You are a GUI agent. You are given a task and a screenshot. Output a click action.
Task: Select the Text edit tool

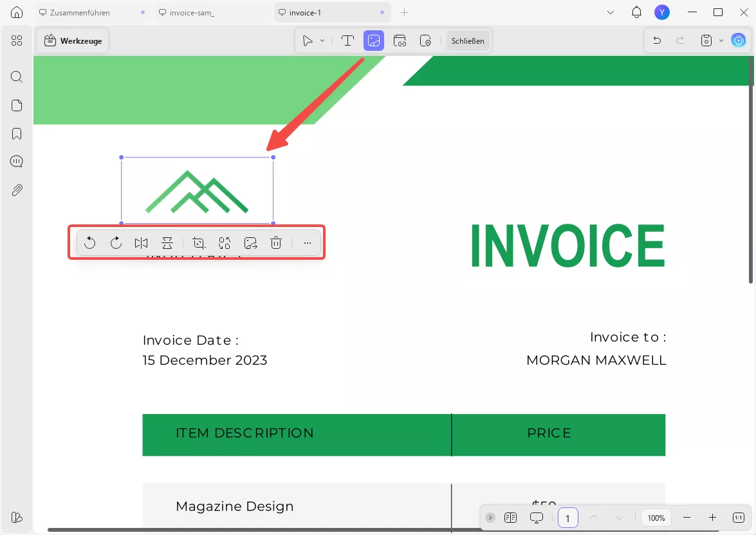[x=347, y=41]
